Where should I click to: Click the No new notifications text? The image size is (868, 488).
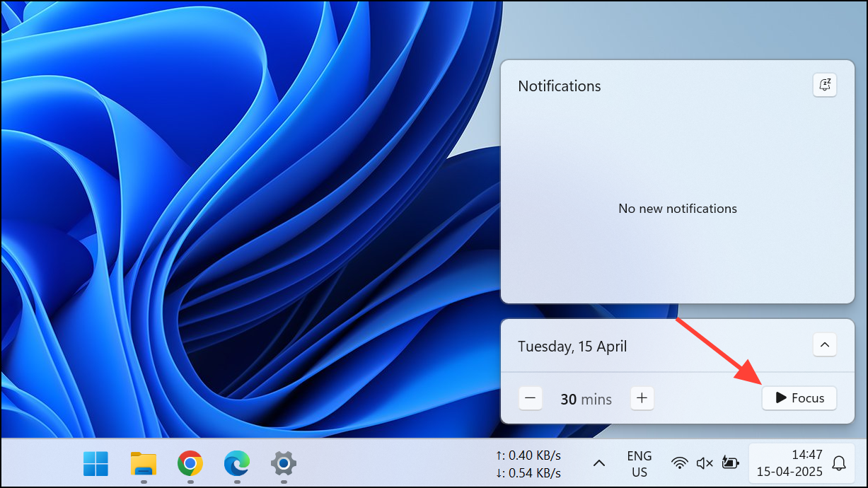[677, 209]
